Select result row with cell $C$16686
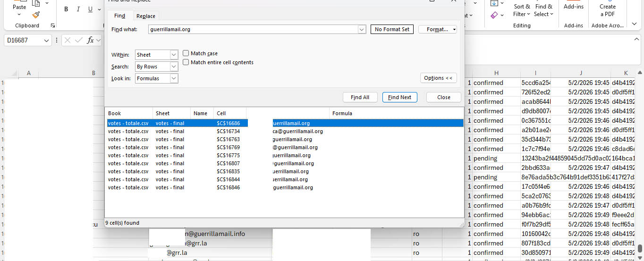This screenshot has width=644, height=261. click(284, 123)
